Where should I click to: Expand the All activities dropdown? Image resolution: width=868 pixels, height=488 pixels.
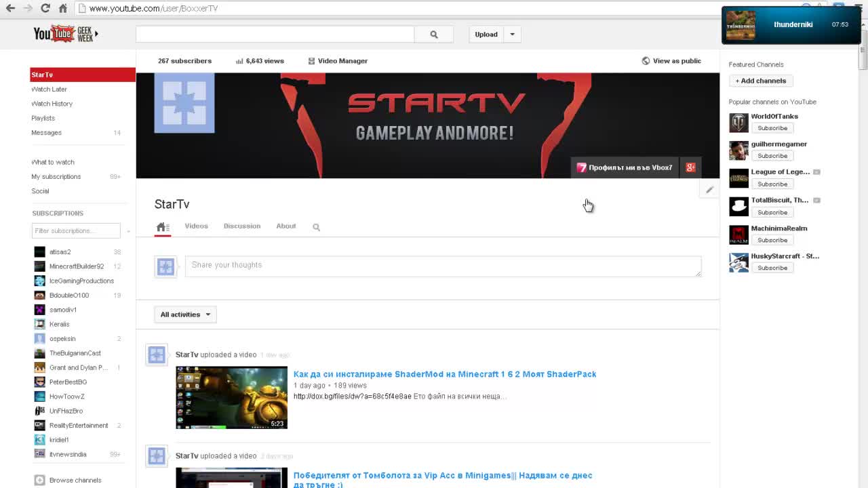click(x=185, y=314)
